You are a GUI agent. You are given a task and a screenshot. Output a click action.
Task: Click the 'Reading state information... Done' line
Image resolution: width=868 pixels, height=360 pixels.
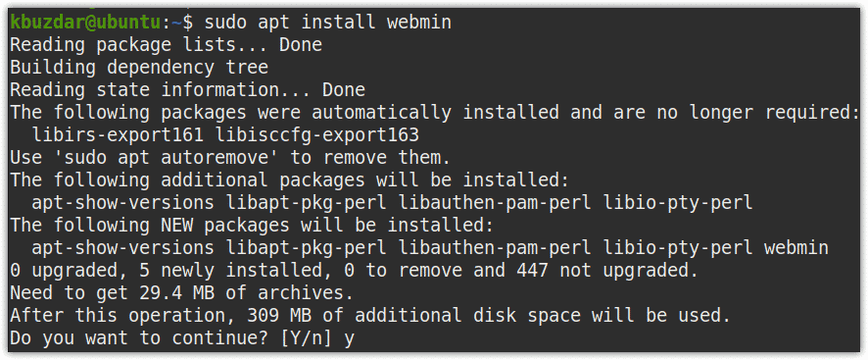point(188,90)
